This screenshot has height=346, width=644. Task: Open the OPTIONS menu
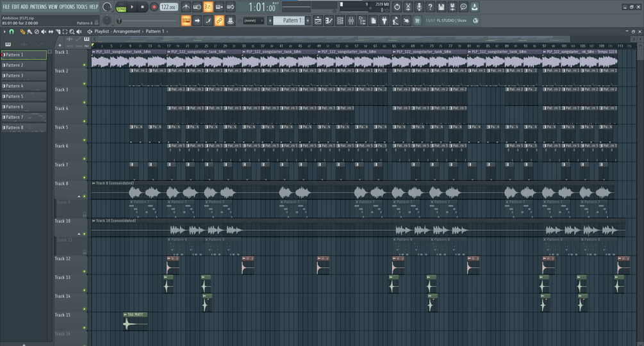pos(67,6)
